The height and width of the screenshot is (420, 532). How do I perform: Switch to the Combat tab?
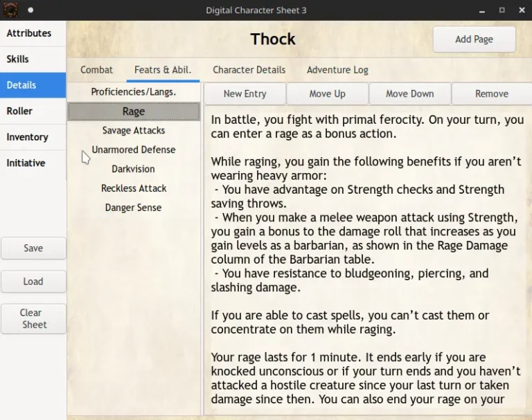(x=96, y=70)
